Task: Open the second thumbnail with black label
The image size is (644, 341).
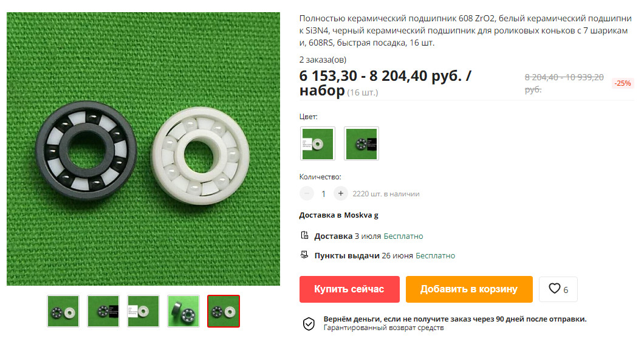Action: tap(103, 311)
